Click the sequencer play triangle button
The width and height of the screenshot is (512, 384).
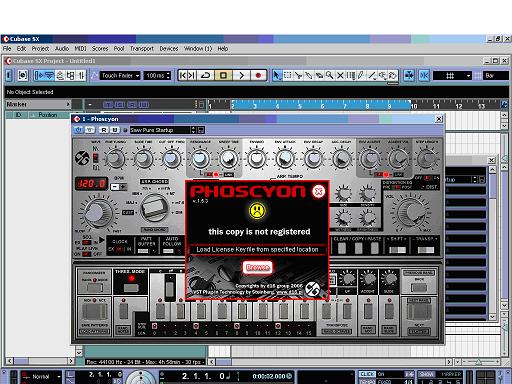101,240
